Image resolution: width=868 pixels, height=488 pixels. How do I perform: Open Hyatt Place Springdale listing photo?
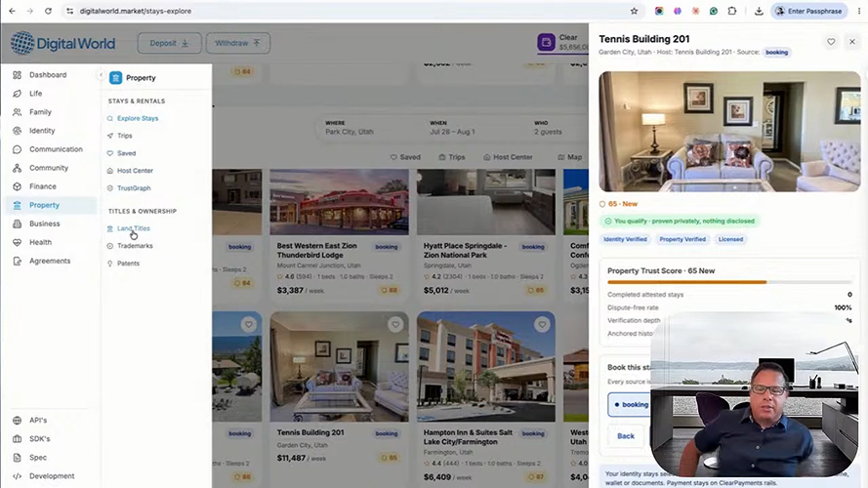(486, 202)
